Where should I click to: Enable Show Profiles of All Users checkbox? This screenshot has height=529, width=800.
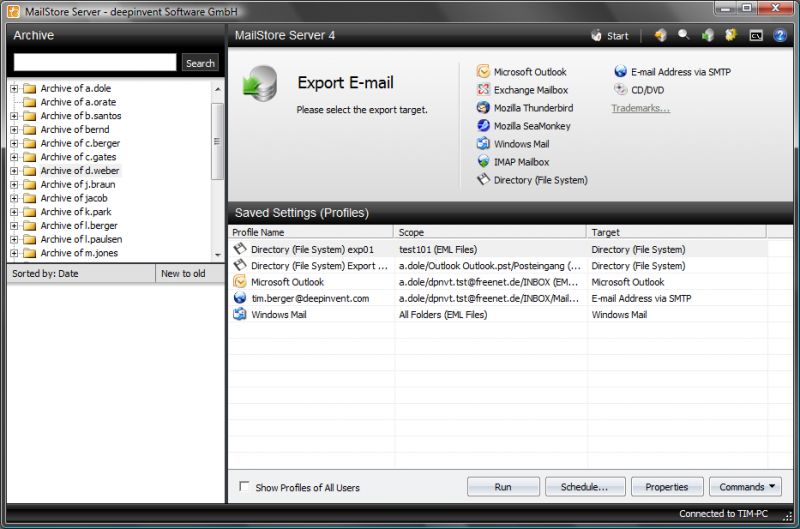[244, 486]
